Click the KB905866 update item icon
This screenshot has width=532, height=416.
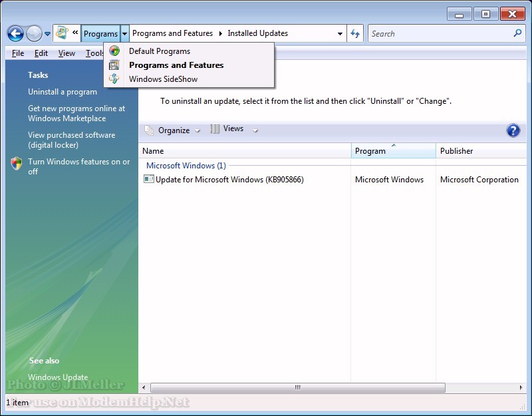149,179
